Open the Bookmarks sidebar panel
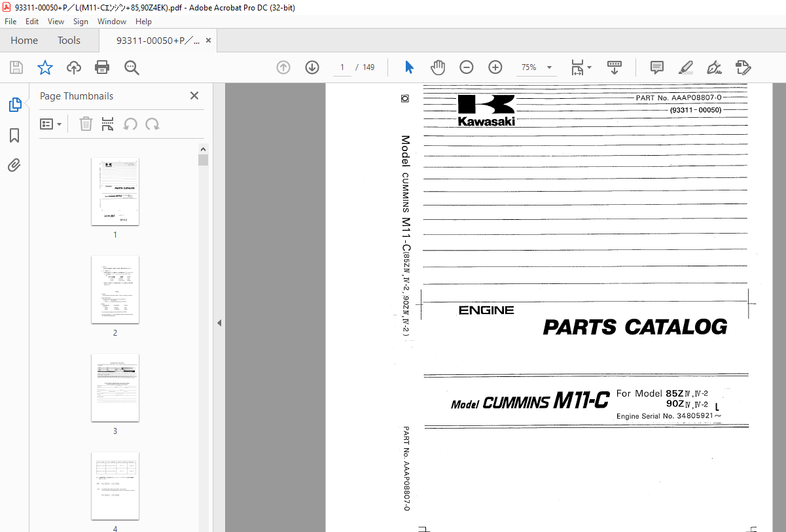Image resolution: width=786 pixels, height=532 pixels. 14,135
